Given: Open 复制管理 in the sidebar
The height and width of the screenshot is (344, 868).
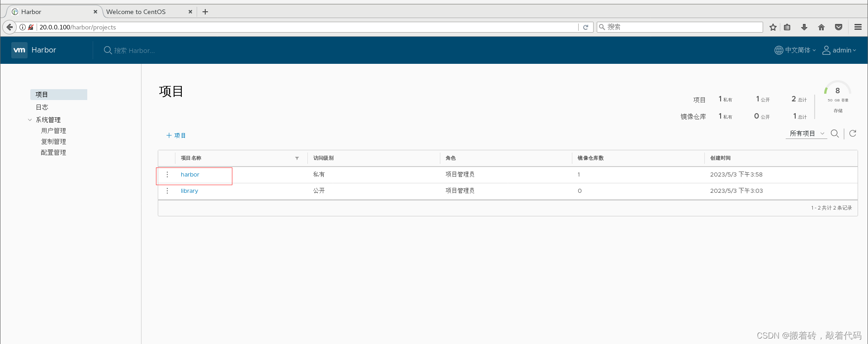Looking at the screenshot, I should (53, 142).
